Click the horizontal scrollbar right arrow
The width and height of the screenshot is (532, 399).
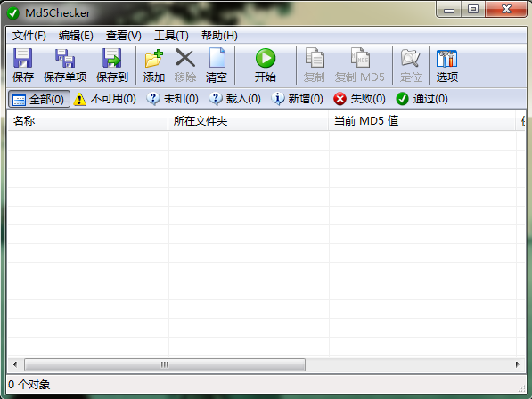(517, 364)
